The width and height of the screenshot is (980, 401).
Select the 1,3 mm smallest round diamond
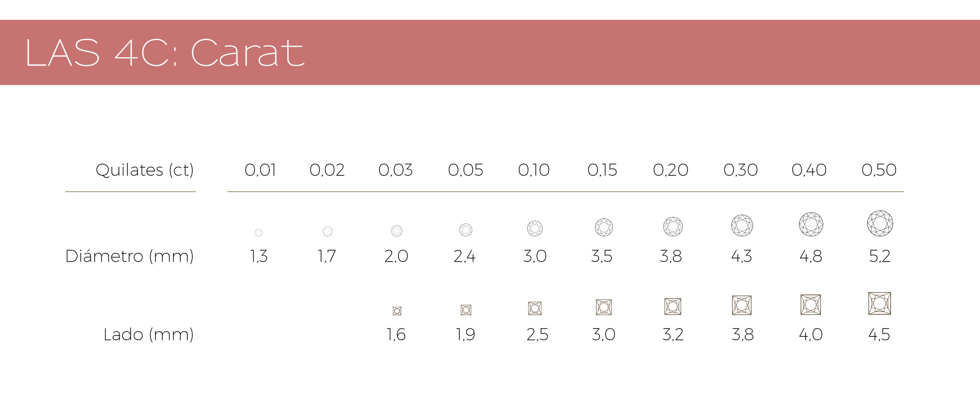[x=259, y=233]
